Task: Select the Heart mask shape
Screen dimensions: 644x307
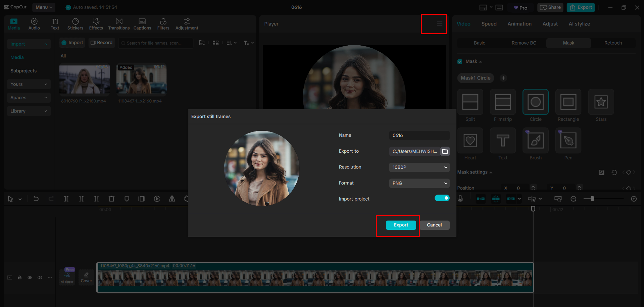Action: [470, 140]
